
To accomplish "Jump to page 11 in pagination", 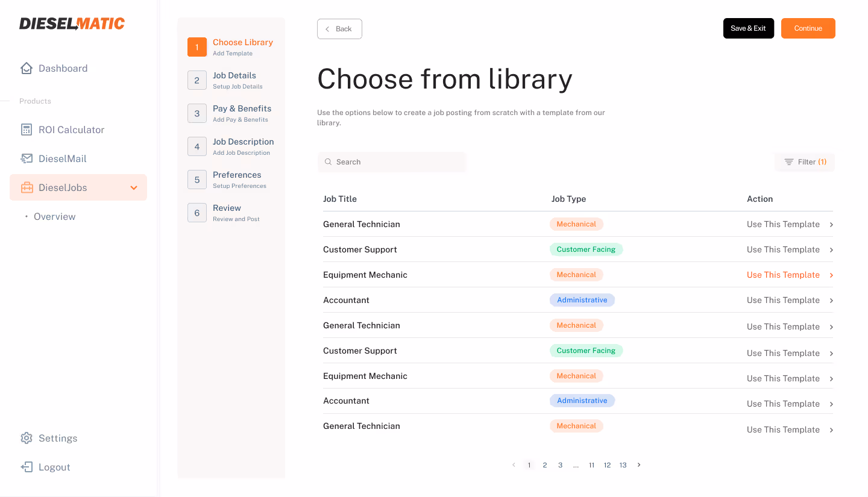I will pyautogui.click(x=592, y=465).
